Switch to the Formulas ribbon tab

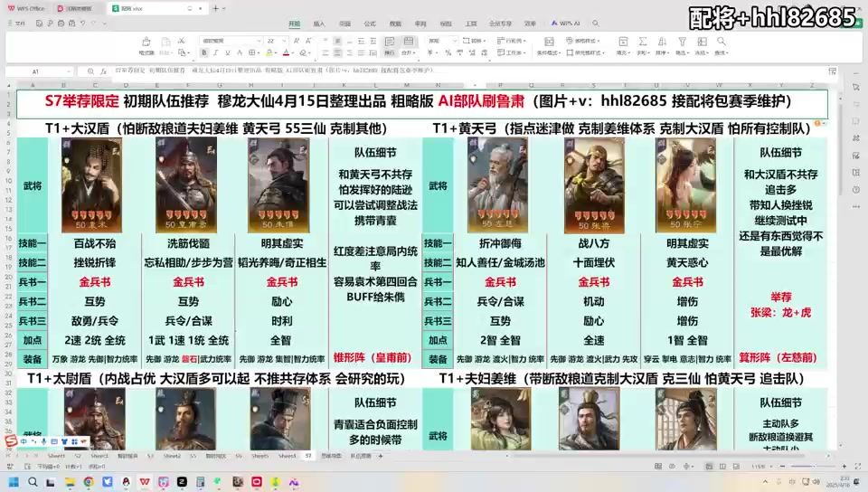pos(370,24)
